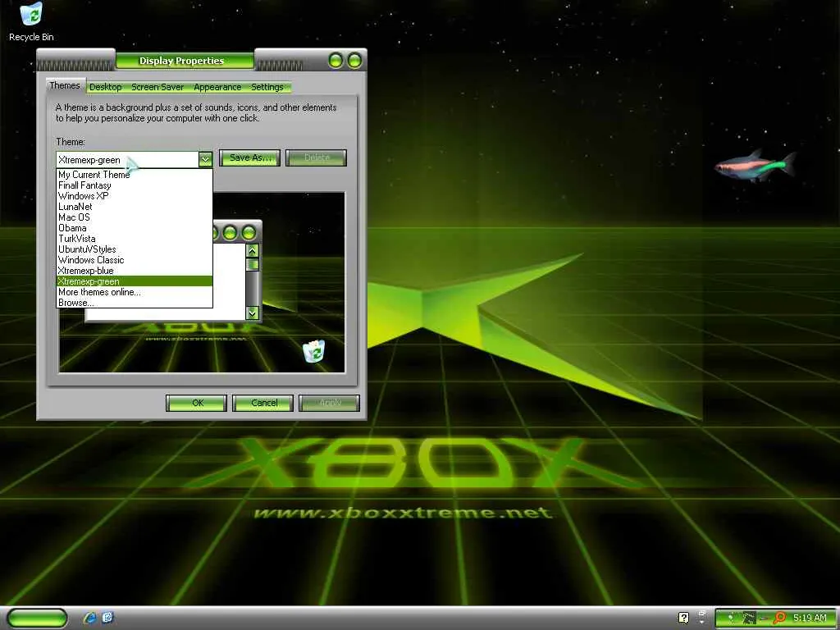The width and height of the screenshot is (840, 630).
Task: Select the highlighted Xtremexp-green entry
Action: [x=135, y=281]
